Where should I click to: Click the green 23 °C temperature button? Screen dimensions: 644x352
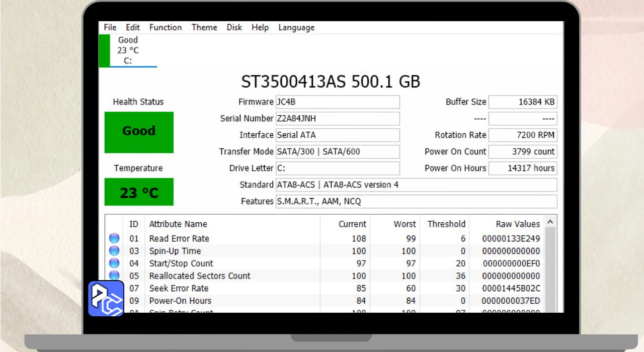pos(139,192)
